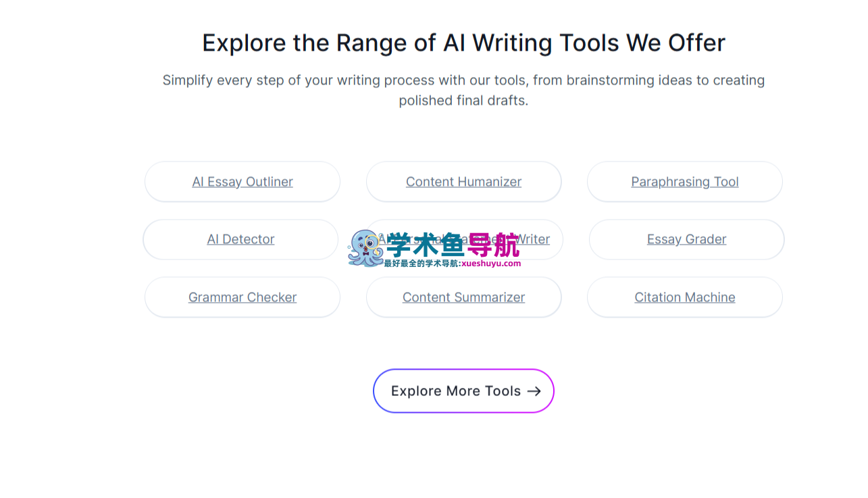This screenshot has width=868, height=498.
Task: Click the Grammar Checker underlined label
Action: point(242,297)
